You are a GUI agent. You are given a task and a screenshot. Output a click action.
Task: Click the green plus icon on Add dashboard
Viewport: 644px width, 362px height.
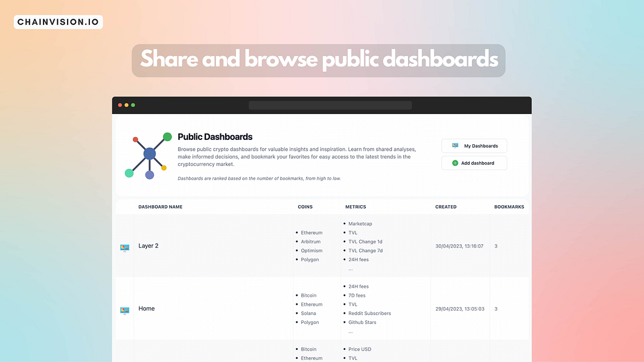coord(456,162)
